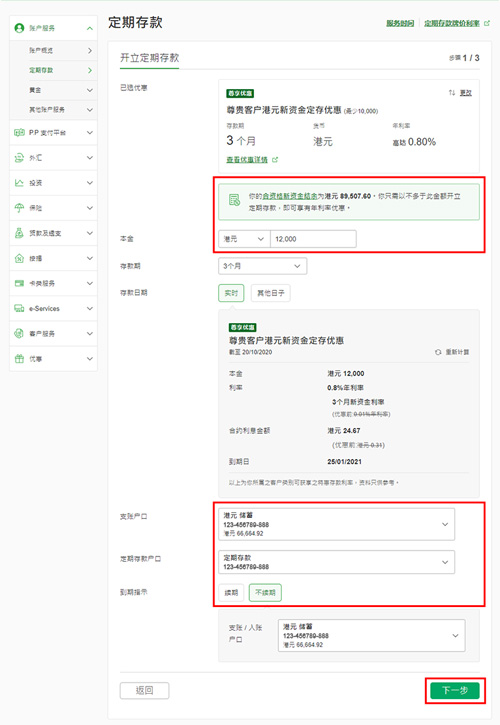The image size is (500, 725).
Task: Click the interest amount 港元 24.67
Action: [x=344, y=431]
